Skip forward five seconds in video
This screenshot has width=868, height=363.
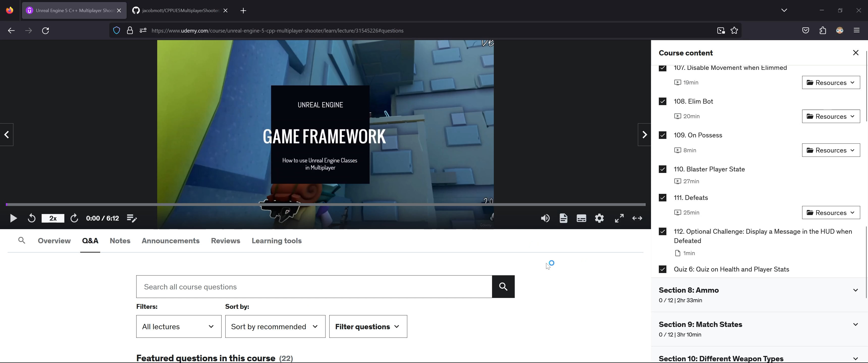tap(74, 218)
